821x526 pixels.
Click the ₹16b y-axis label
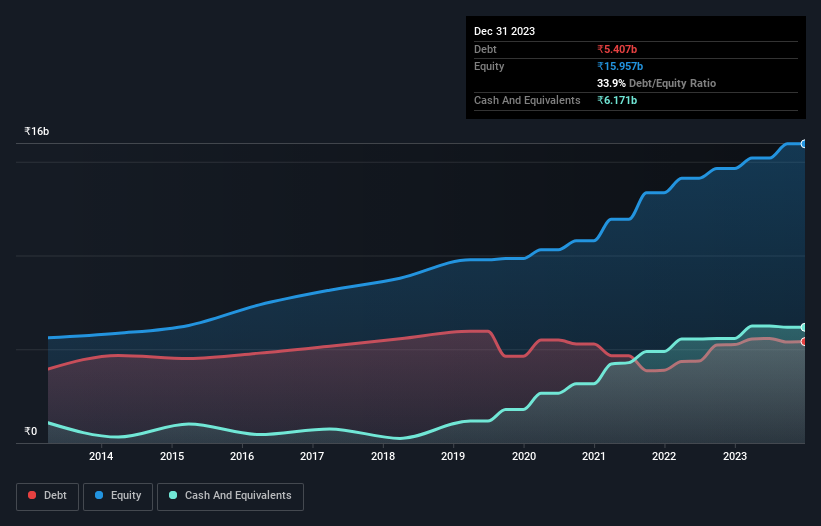tap(37, 131)
